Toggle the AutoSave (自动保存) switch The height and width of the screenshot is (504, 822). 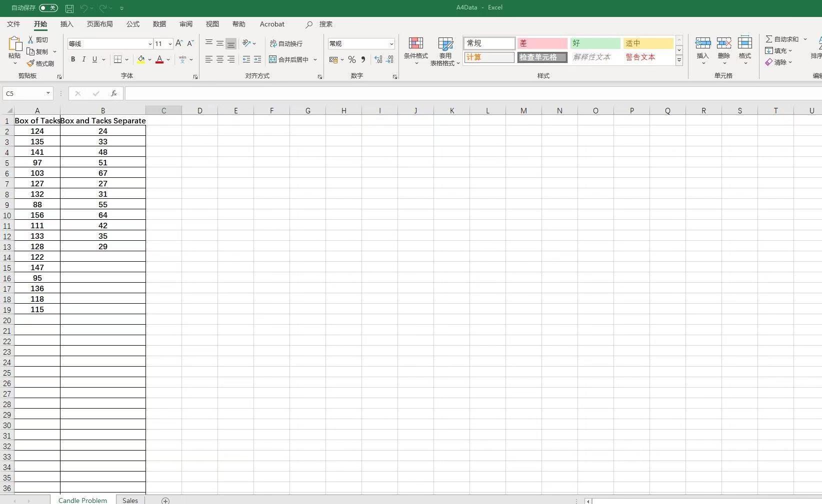pos(48,8)
